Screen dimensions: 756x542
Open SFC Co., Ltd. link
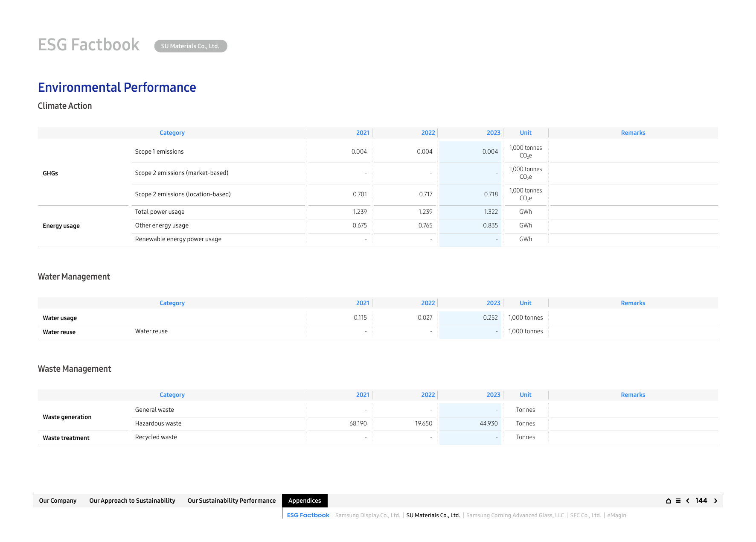tap(585, 515)
